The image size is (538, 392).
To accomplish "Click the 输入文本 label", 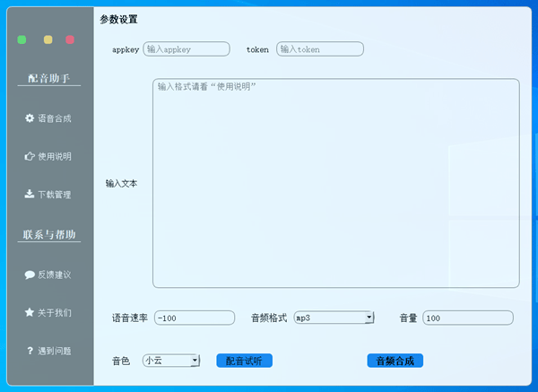I will point(121,183).
